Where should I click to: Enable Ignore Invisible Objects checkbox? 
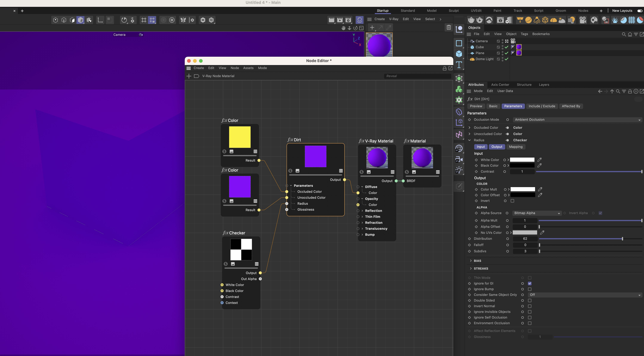(x=530, y=312)
